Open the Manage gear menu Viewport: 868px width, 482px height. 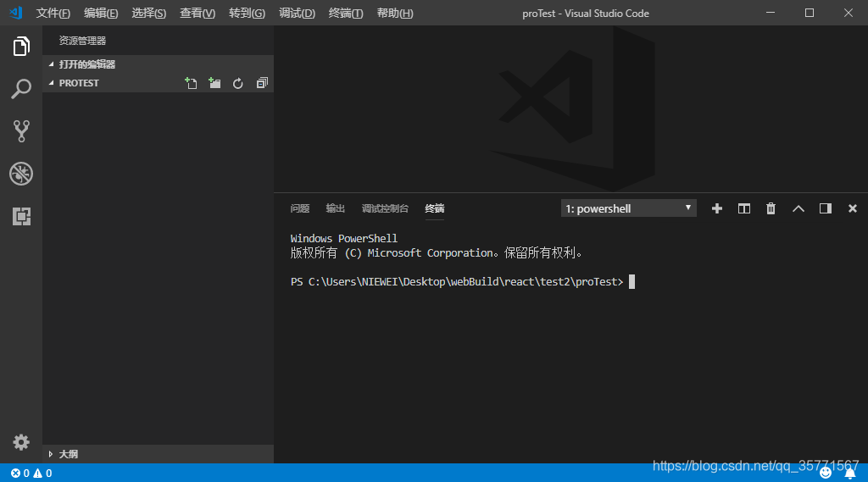(x=21, y=442)
